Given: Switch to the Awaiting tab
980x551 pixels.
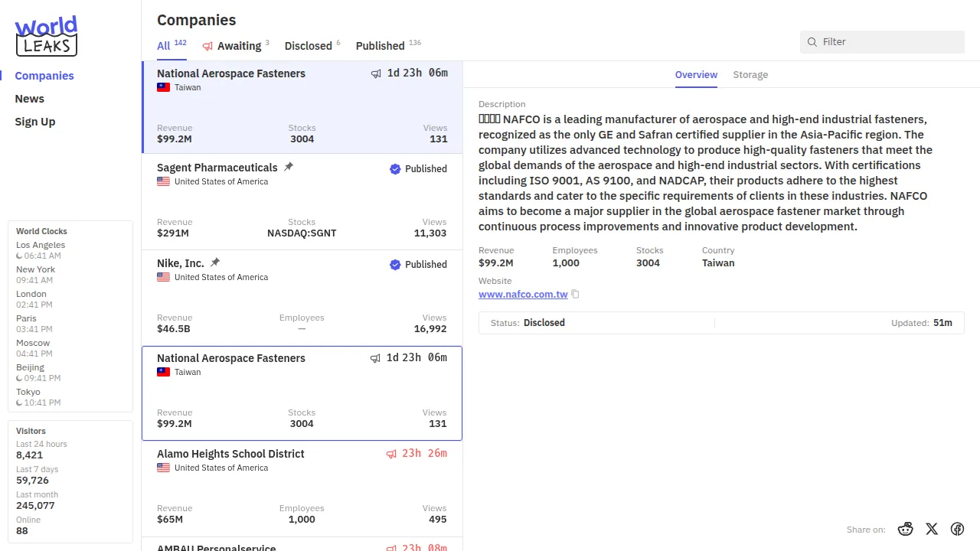Looking at the screenshot, I should point(238,46).
